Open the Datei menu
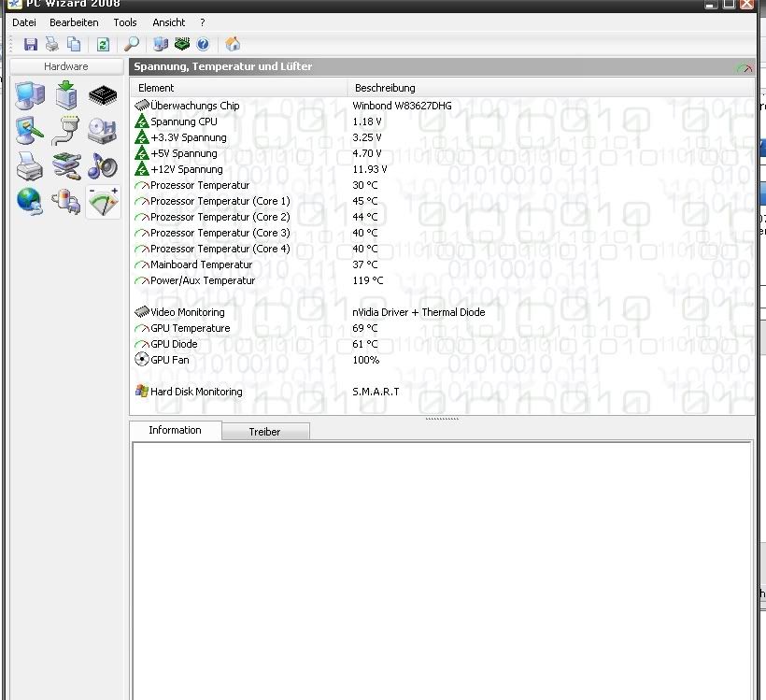The width and height of the screenshot is (766, 700). pos(24,22)
